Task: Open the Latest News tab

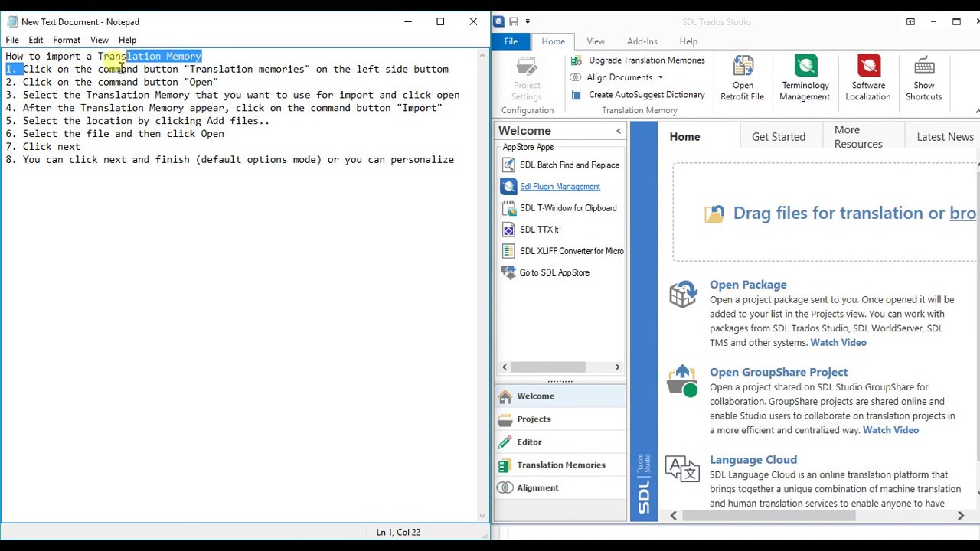Action: coord(945,136)
